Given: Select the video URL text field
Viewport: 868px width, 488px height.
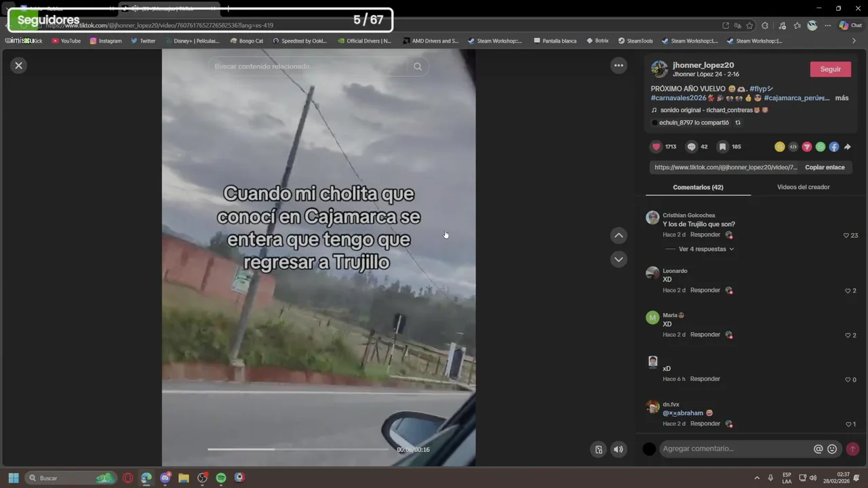Looking at the screenshot, I should click(726, 167).
